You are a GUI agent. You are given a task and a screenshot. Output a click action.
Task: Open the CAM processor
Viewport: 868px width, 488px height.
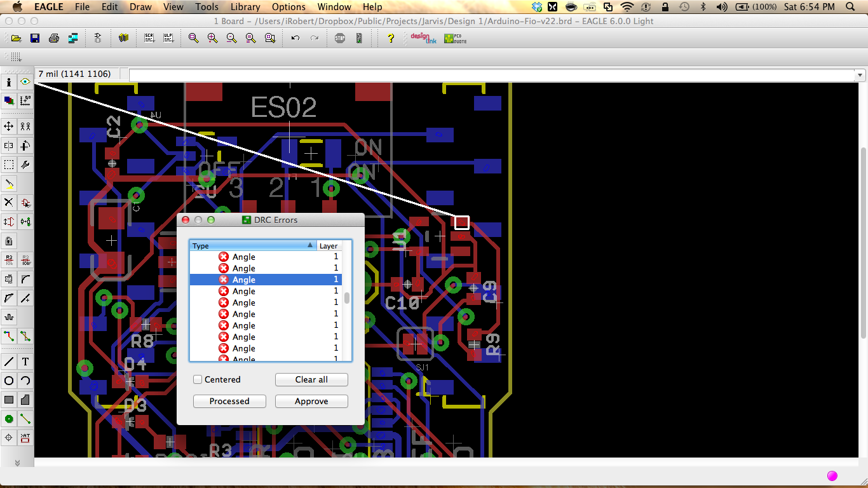[73, 38]
